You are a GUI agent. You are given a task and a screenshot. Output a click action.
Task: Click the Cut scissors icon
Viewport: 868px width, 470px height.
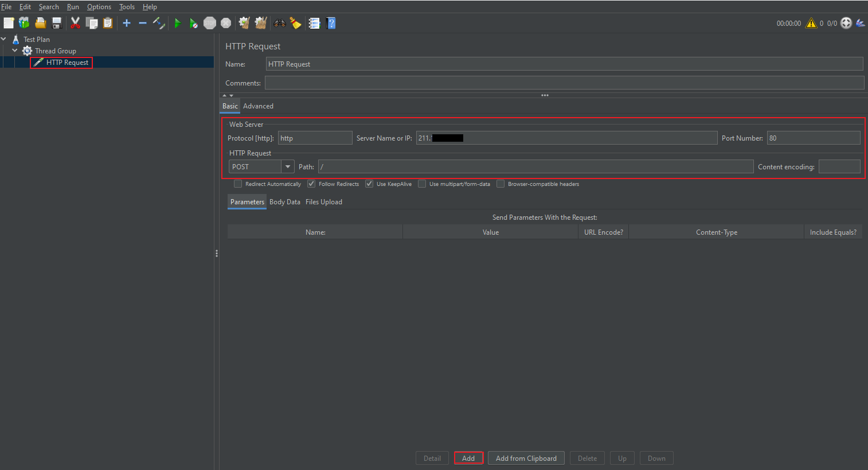click(x=75, y=23)
